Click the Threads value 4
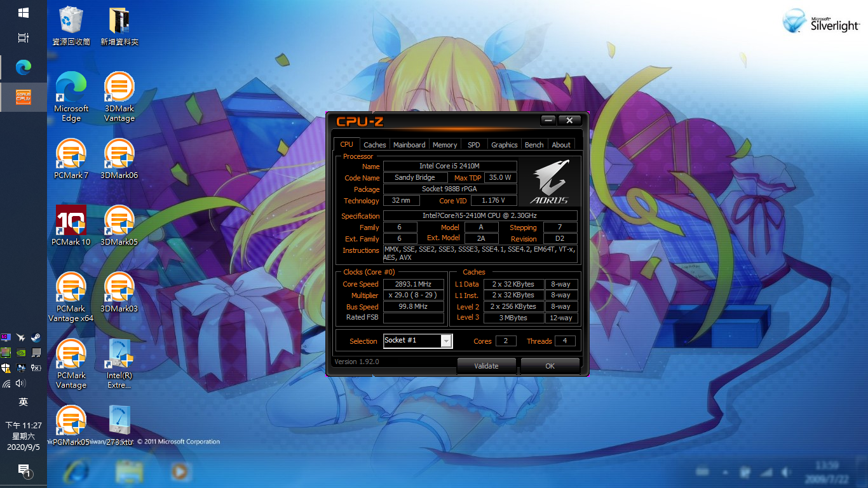The height and width of the screenshot is (488, 868). [565, 341]
